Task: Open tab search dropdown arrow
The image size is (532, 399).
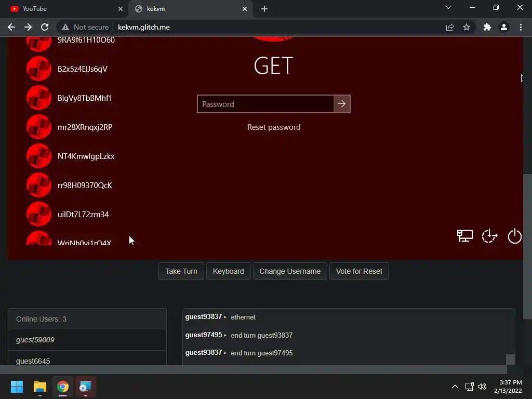Action: (448, 7)
